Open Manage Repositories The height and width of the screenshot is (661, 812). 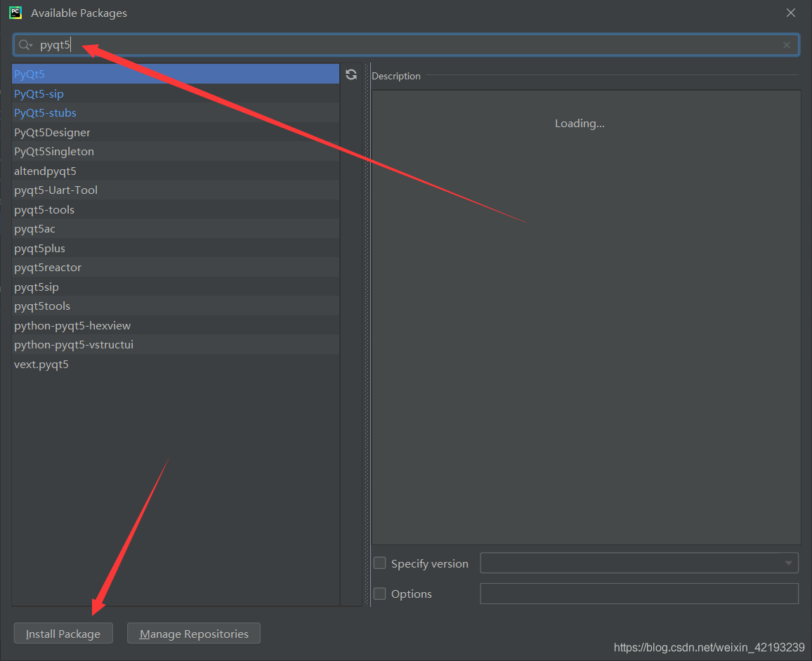[x=194, y=634]
